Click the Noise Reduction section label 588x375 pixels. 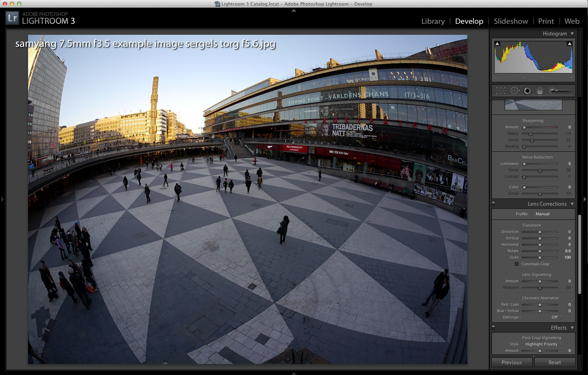point(537,157)
